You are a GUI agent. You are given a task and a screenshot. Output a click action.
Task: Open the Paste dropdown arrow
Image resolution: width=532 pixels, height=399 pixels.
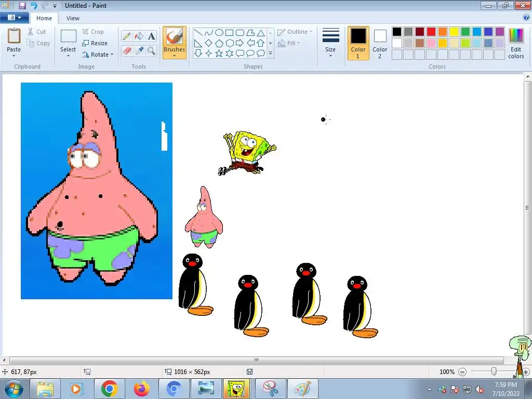tap(14, 56)
